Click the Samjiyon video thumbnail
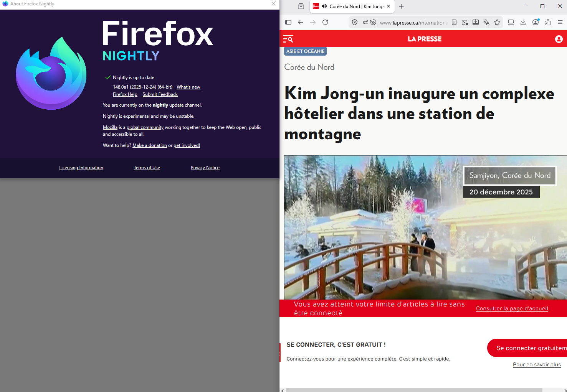The width and height of the screenshot is (567, 392). 425,227
